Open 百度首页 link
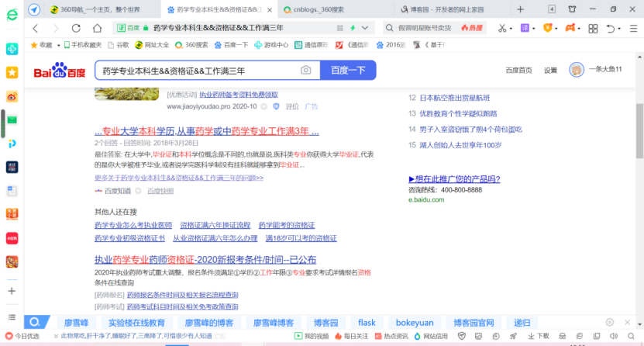The image size is (644, 346). point(518,71)
